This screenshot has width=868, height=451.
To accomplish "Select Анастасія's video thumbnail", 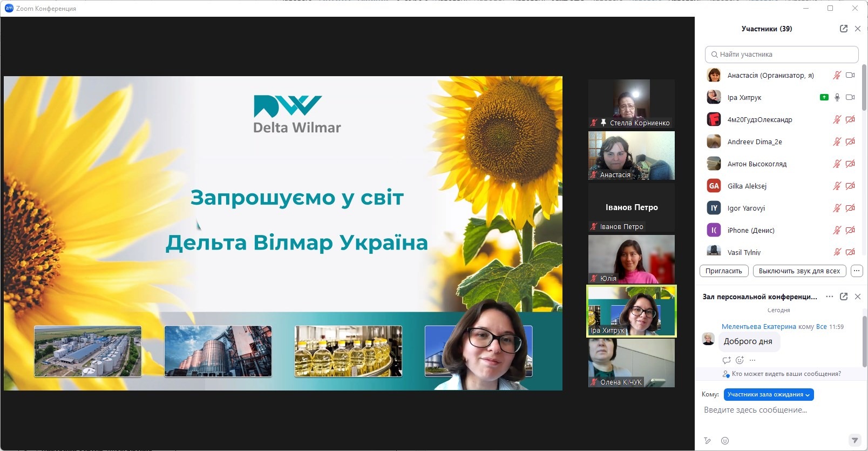I will pos(632,156).
